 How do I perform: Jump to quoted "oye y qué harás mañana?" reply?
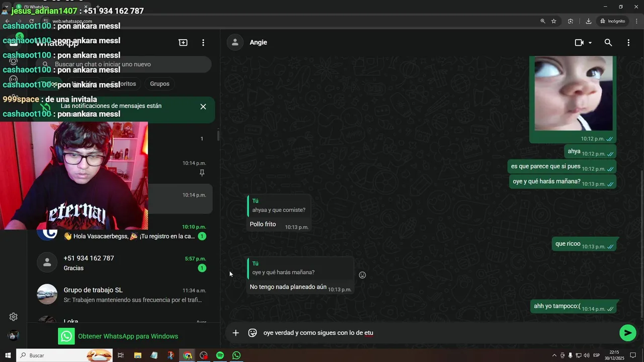coord(300,268)
